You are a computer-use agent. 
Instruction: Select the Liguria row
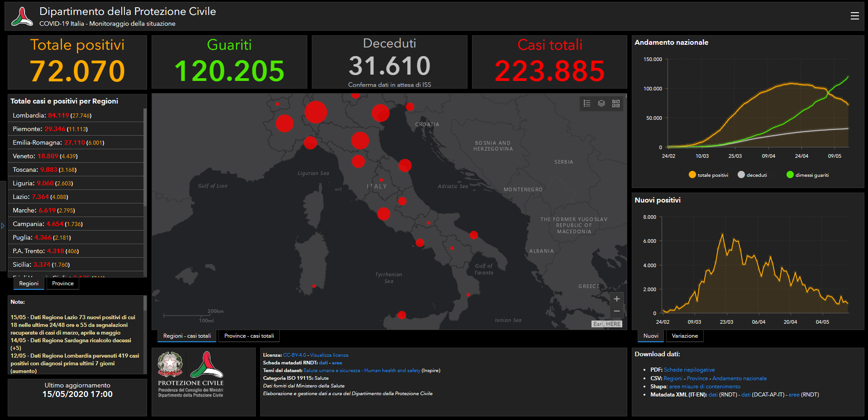point(76,183)
